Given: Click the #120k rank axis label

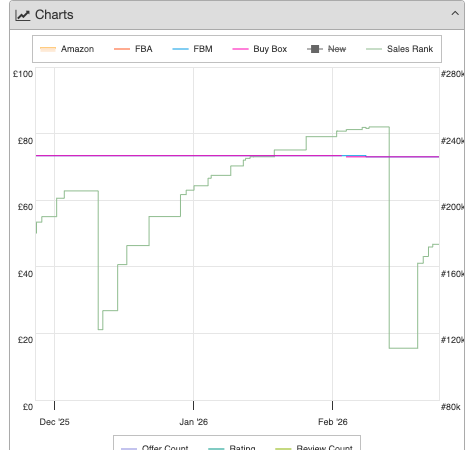Looking at the screenshot, I should 452,340.
